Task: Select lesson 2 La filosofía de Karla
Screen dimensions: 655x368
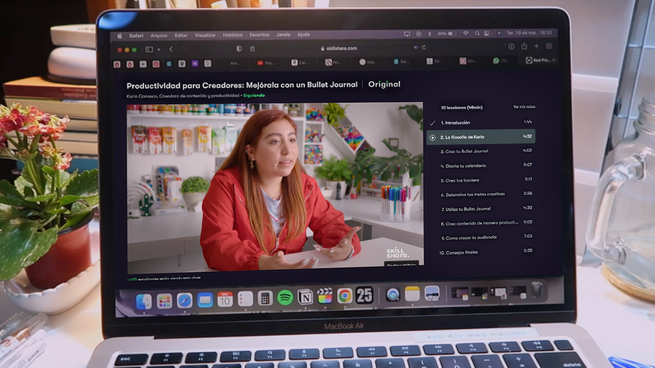Action: pyautogui.click(x=481, y=137)
